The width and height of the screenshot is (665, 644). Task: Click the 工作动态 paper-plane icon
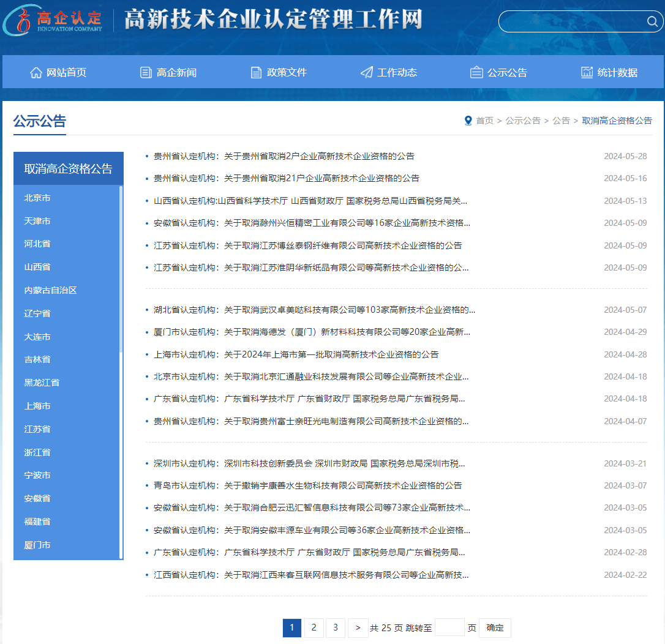tap(366, 72)
